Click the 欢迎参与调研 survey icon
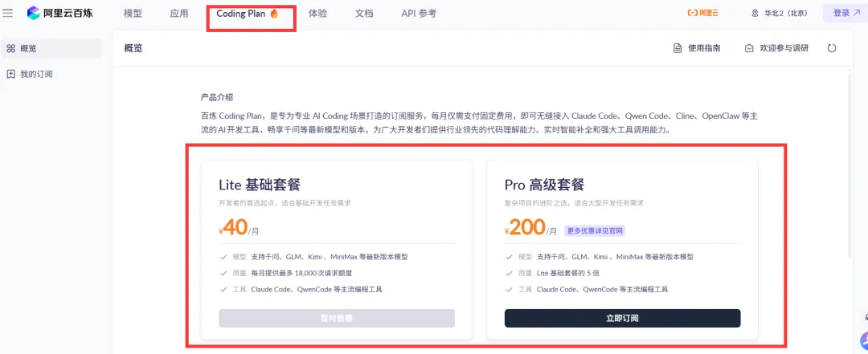The width and height of the screenshot is (868, 354). 749,48
